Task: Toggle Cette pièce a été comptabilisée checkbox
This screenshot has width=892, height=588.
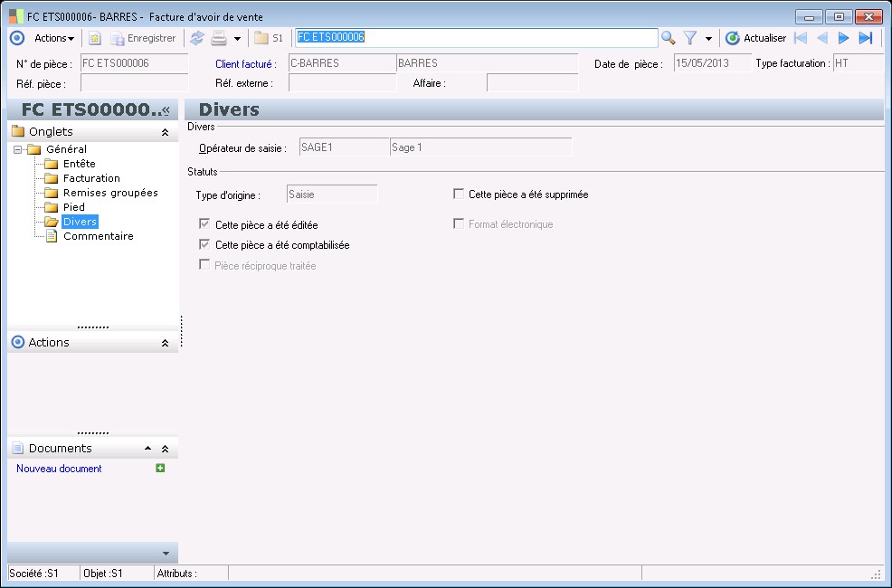Action: coord(204,244)
